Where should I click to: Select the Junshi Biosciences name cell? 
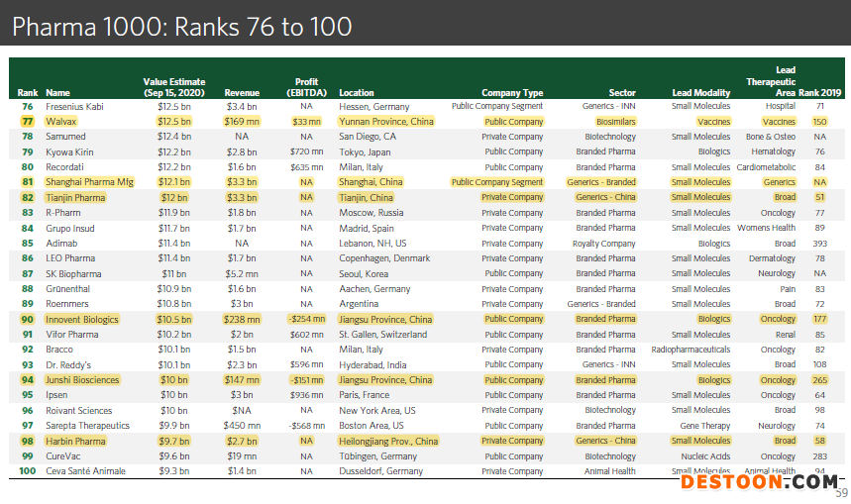coord(82,380)
